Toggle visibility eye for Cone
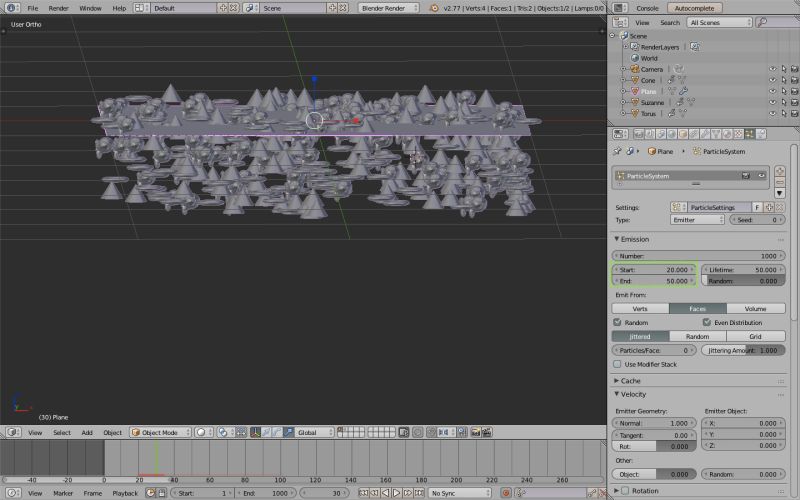Image resolution: width=800 pixels, height=500 pixels. click(772, 80)
